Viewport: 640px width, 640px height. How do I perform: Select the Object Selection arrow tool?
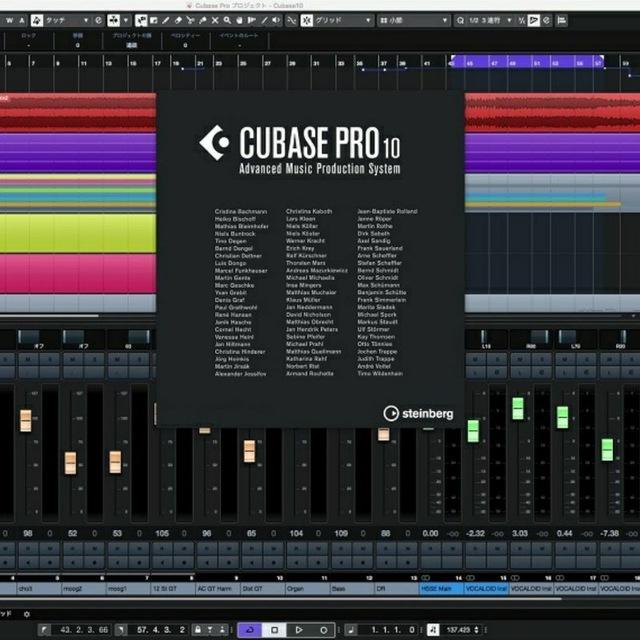141,20
